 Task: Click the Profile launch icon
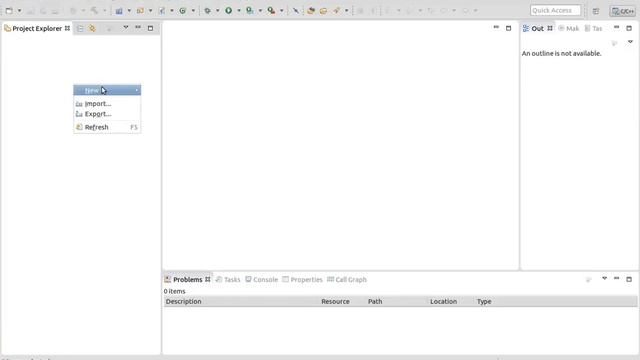point(250,11)
